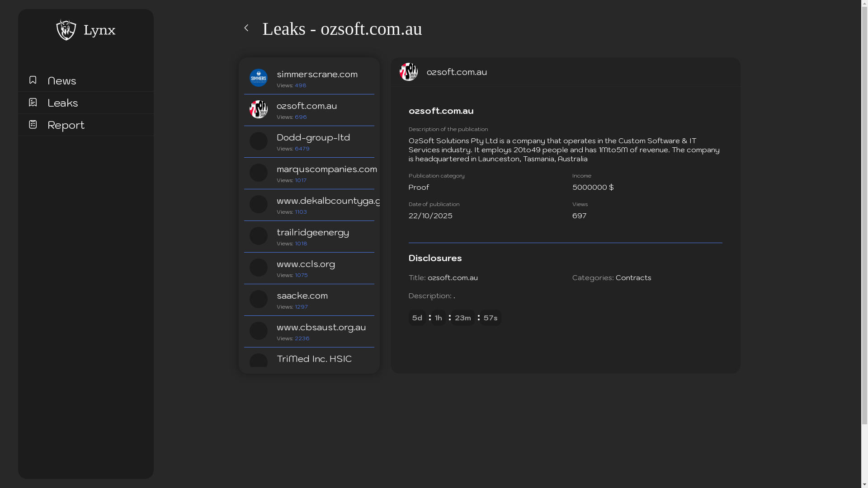Click the ozsoft logo in detail header
Viewport: 868px width, 488px height.
click(x=409, y=72)
